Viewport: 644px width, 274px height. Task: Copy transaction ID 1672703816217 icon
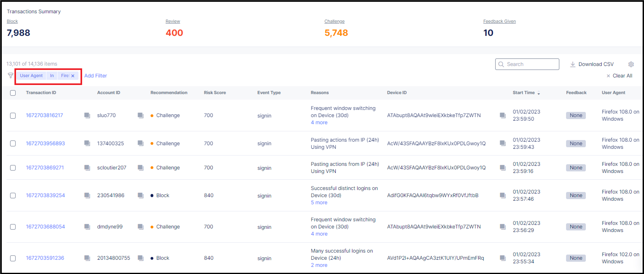click(87, 115)
